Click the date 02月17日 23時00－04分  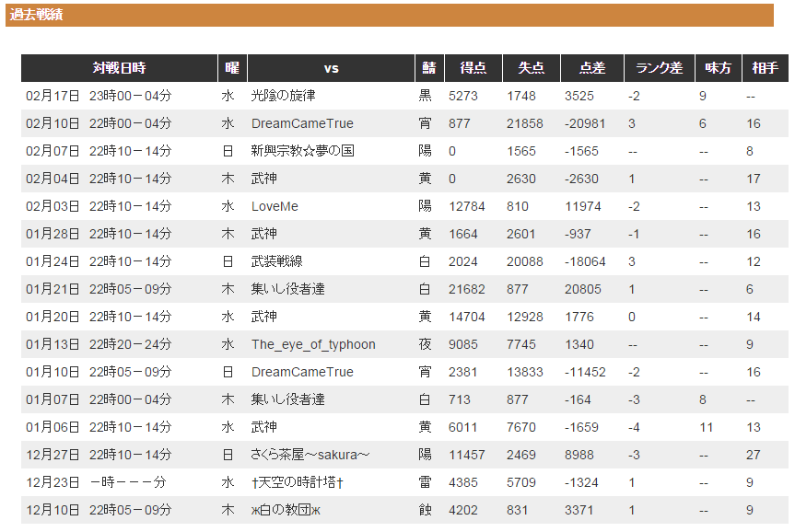click(99, 96)
